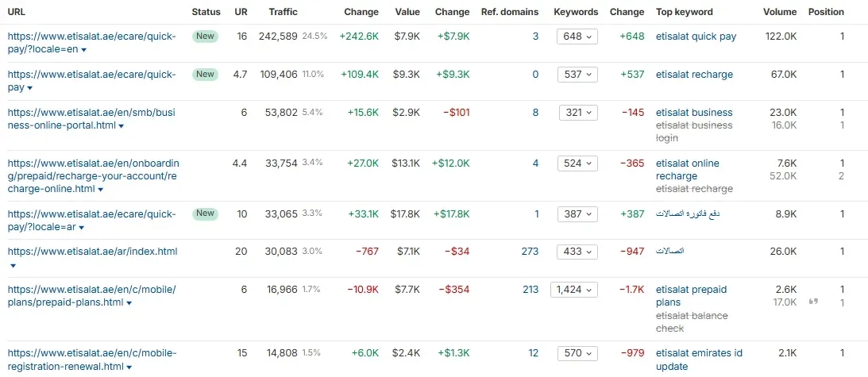Image resolution: width=868 pixels, height=377 pixels.
Task: Open the 'etisalat quick pay' keyword link
Action: click(696, 37)
